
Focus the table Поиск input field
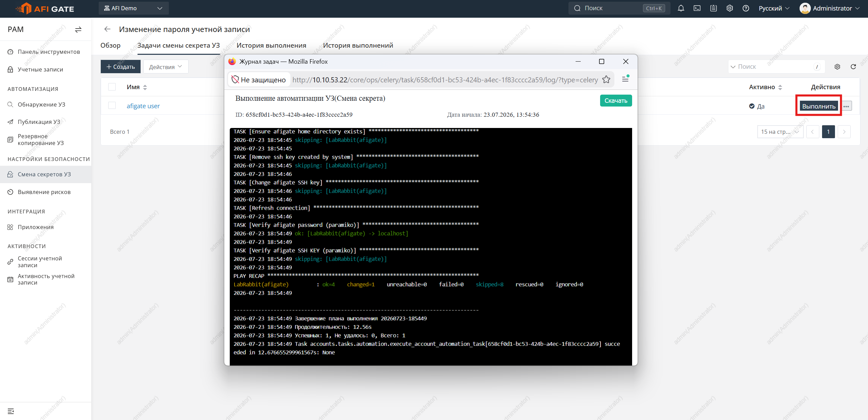tap(776, 67)
